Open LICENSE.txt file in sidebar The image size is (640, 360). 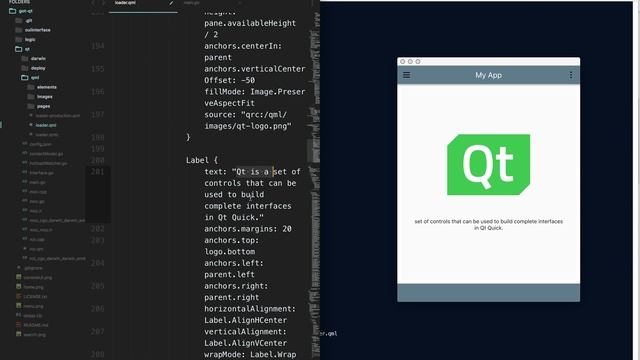[35, 296]
